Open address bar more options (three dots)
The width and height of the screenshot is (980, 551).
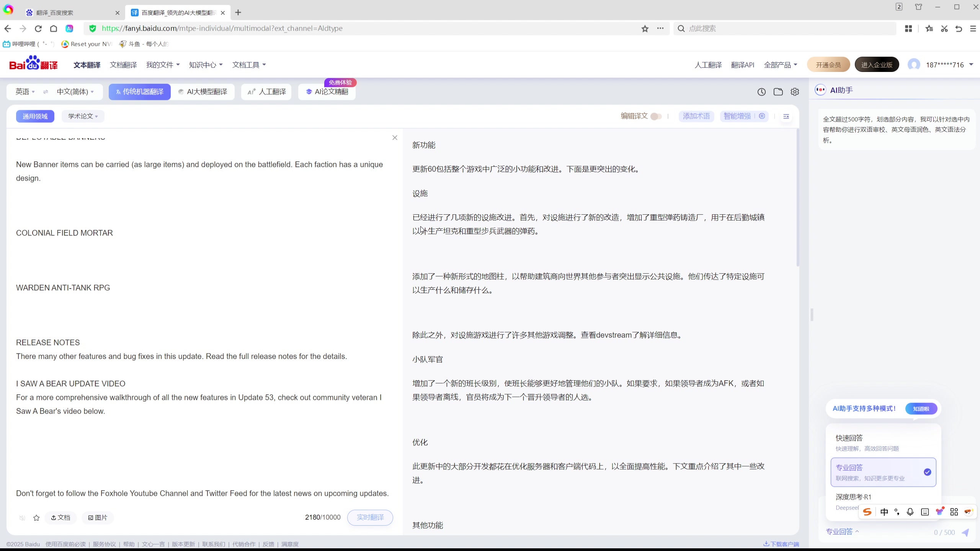[660, 28]
